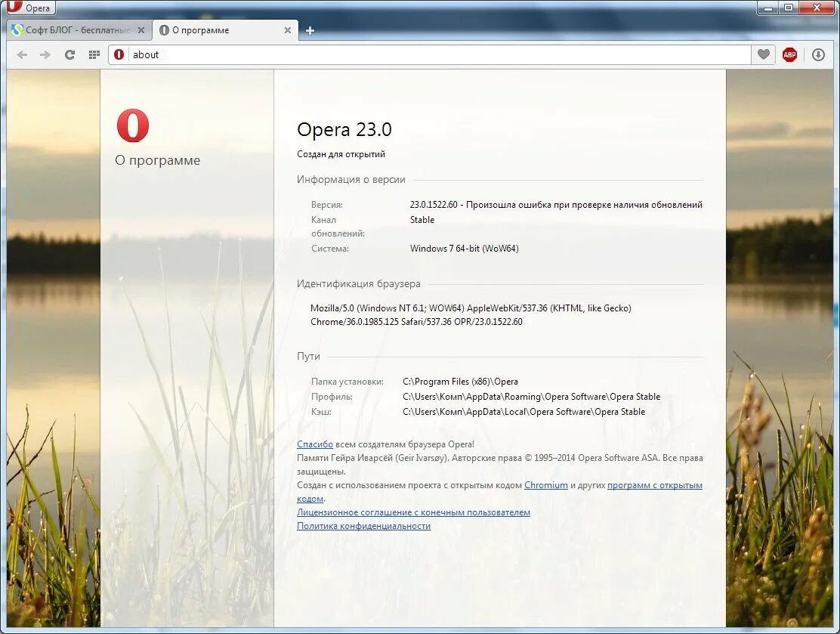The height and width of the screenshot is (634, 840).
Task: Click the Chrome/36.0.1985.125 user agent line
Action: click(416, 322)
